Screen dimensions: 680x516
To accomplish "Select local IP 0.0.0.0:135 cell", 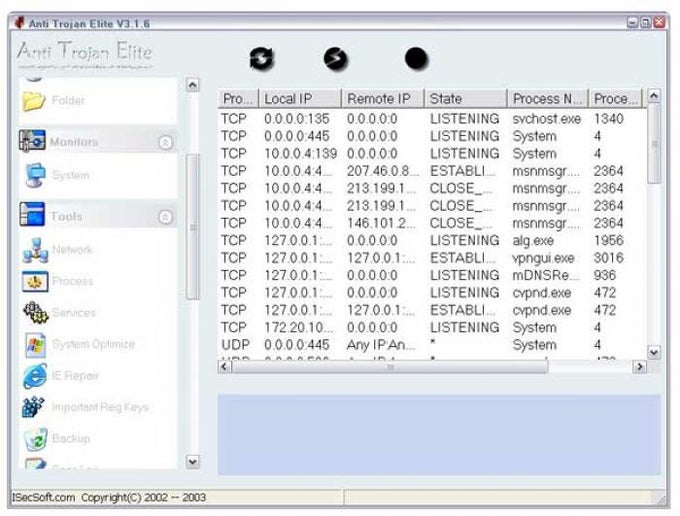I will 297,119.
